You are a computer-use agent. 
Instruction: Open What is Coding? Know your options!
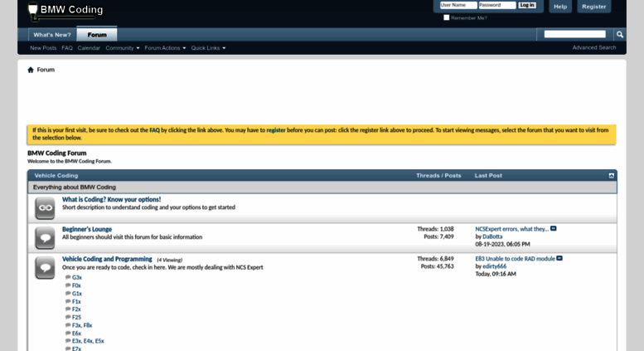[111, 199]
